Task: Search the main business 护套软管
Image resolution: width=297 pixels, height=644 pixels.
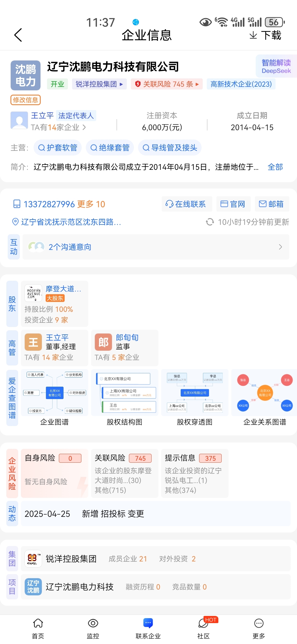Action: (57, 148)
